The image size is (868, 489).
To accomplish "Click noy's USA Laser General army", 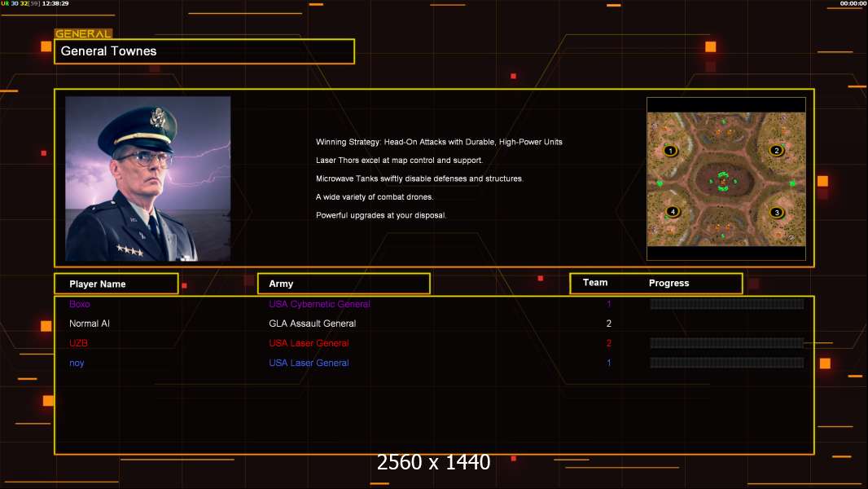I will [x=309, y=363].
